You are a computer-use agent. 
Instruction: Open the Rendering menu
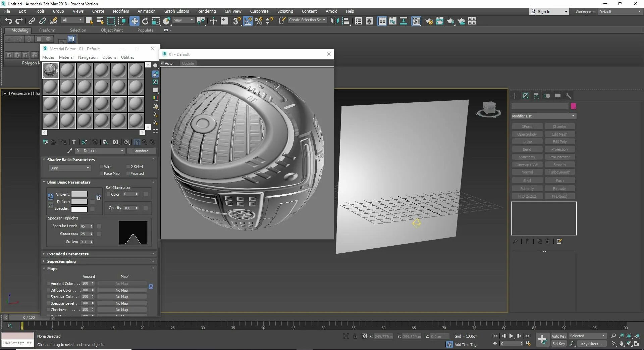point(207,11)
